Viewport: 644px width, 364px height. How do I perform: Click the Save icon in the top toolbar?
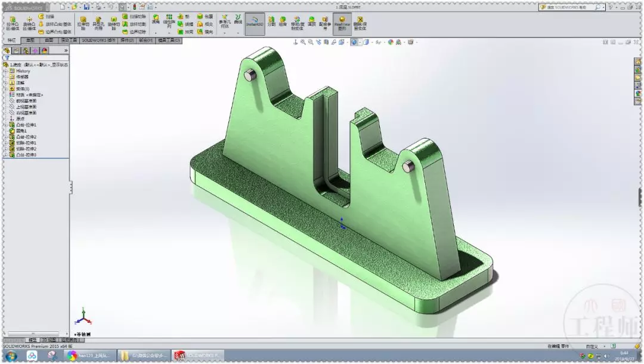click(x=86, y=7)
